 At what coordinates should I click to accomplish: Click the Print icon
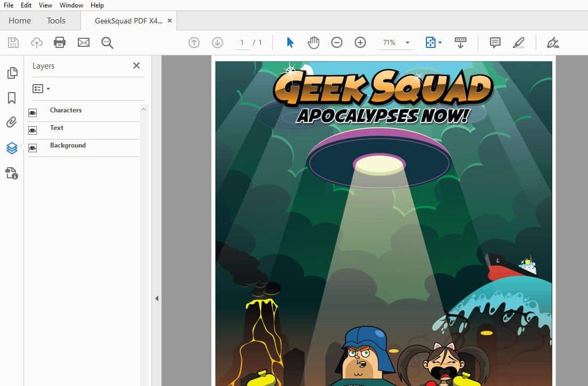[59, 42]
